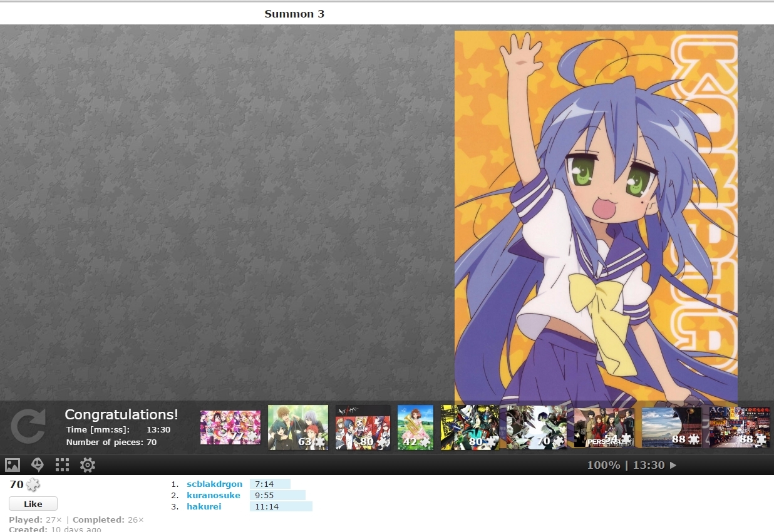The width and height of the screenshot is (774, 532).
Task: Open the 88-piece neon city puzzle
Action: click(x=740, y=427)
